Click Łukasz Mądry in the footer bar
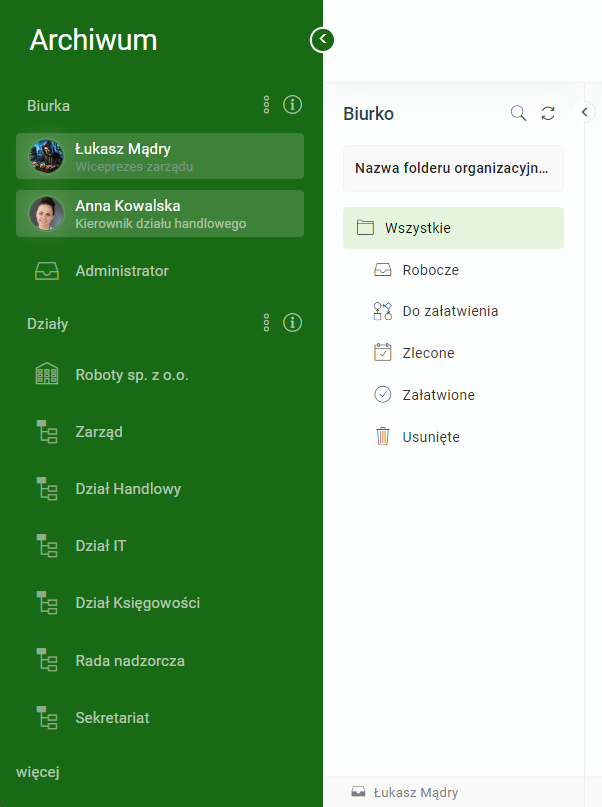 click(416, 793)
